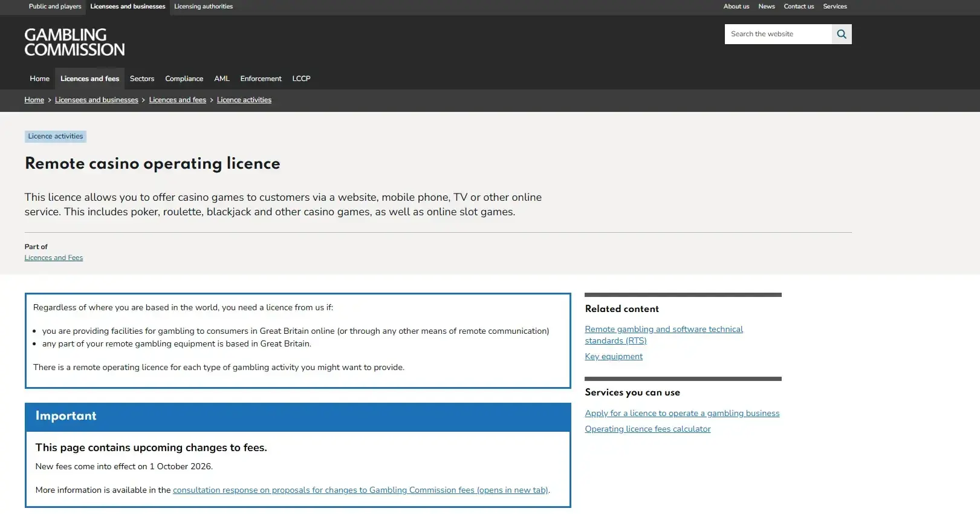The image size is (980, 514).
Task: Click the Related content heading
Action: (x=622, y=309)
